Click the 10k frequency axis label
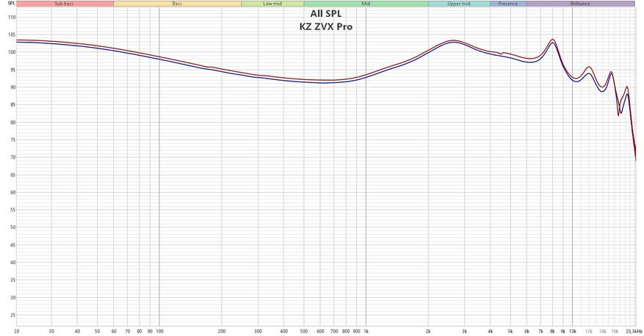The image size is (644, 336). [x=573, y=331]
